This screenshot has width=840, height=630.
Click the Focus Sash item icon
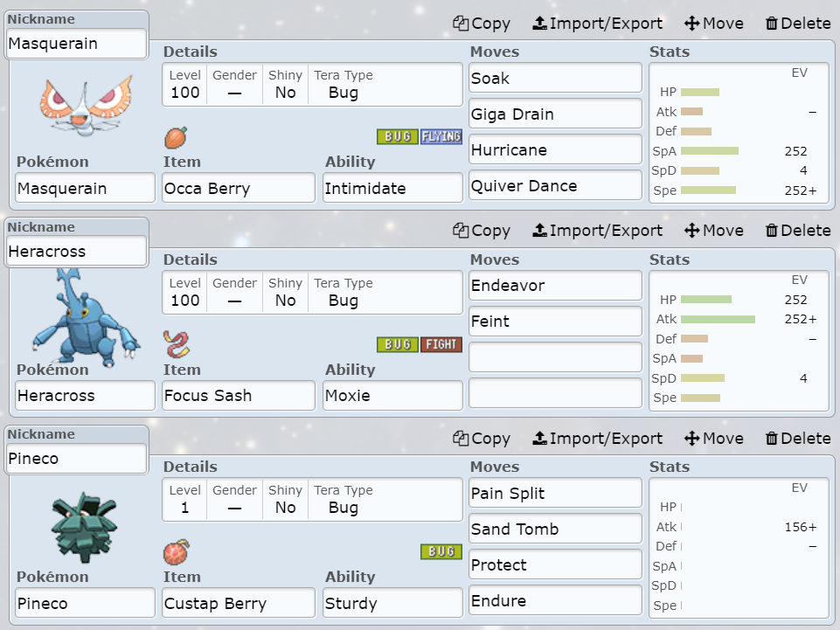[177, 344]
